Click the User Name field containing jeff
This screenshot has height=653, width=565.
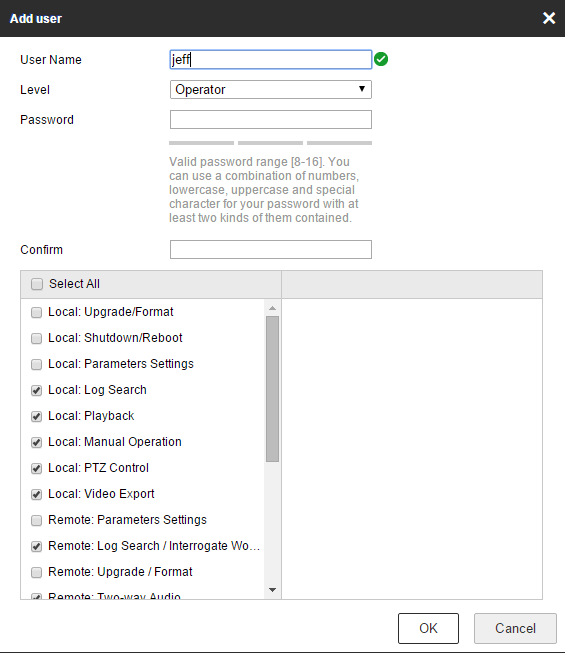tap(271, 60)
